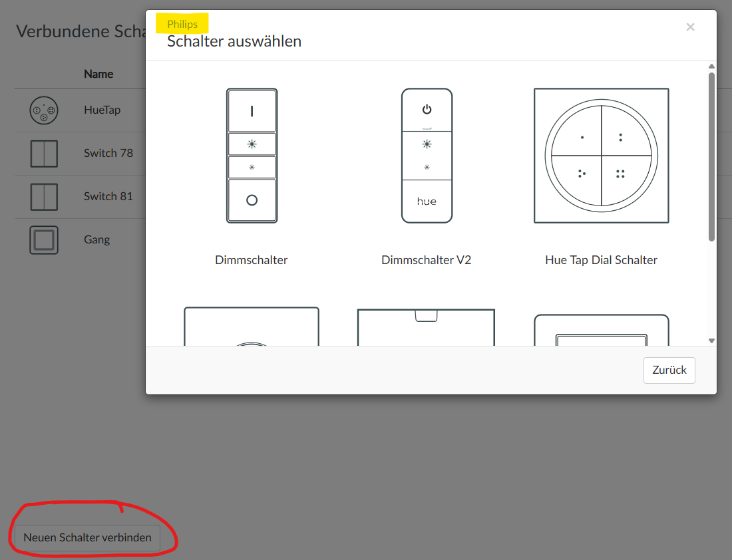This screenshot has width=732, height=560.
Task: Close the Schalter auswählen dialog
Action: tap(690, 27)
